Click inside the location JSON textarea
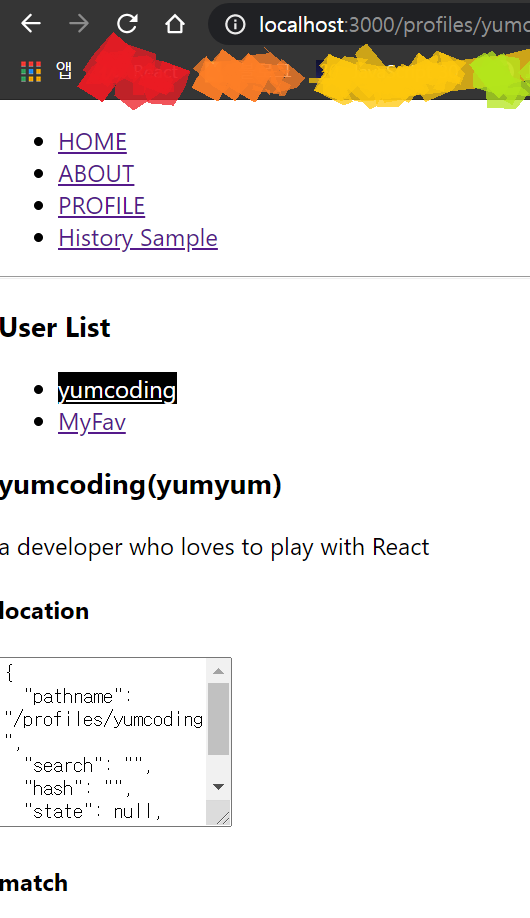Image resolution: width=530 pixels, height=918 pixels. (103, 742)
